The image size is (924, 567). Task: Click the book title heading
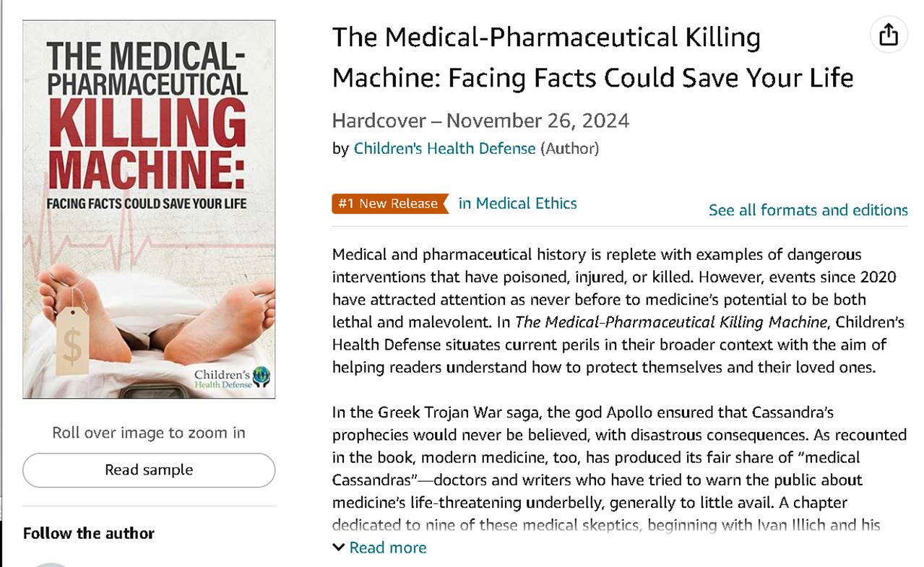[x=592, y=57]
